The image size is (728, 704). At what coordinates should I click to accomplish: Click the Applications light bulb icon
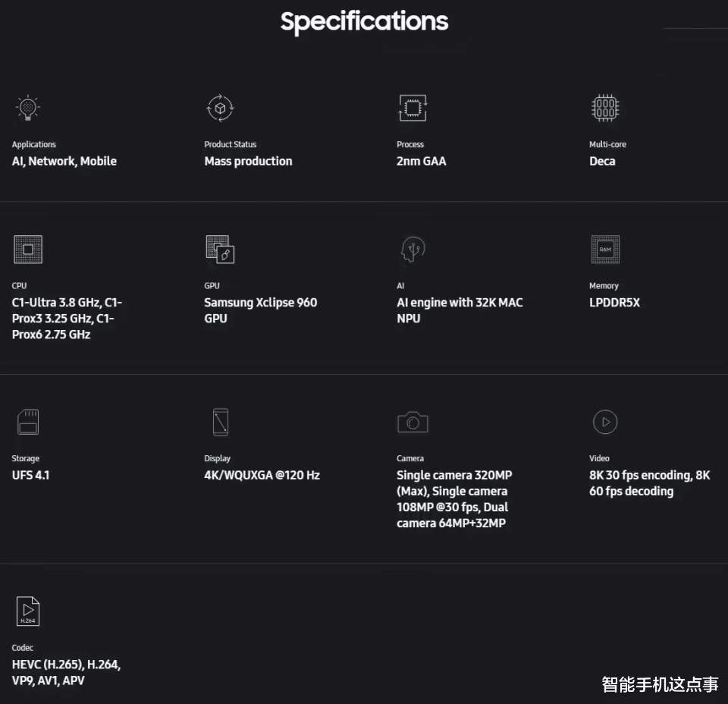click(x=28, y=108)
